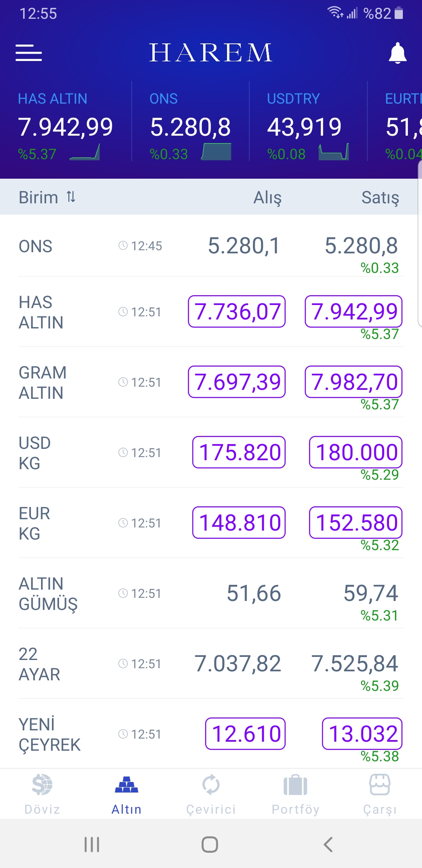Tap USD KG buy price 175.820

239,452
